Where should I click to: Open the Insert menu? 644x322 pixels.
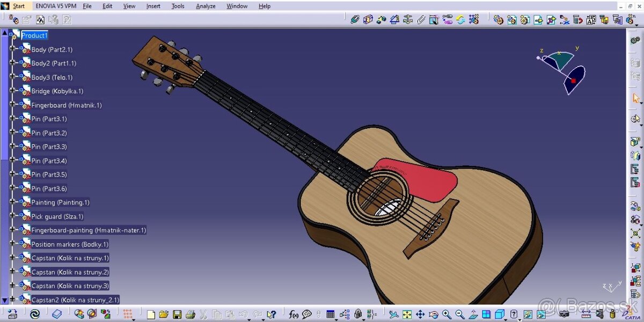[x=153, y=6]
